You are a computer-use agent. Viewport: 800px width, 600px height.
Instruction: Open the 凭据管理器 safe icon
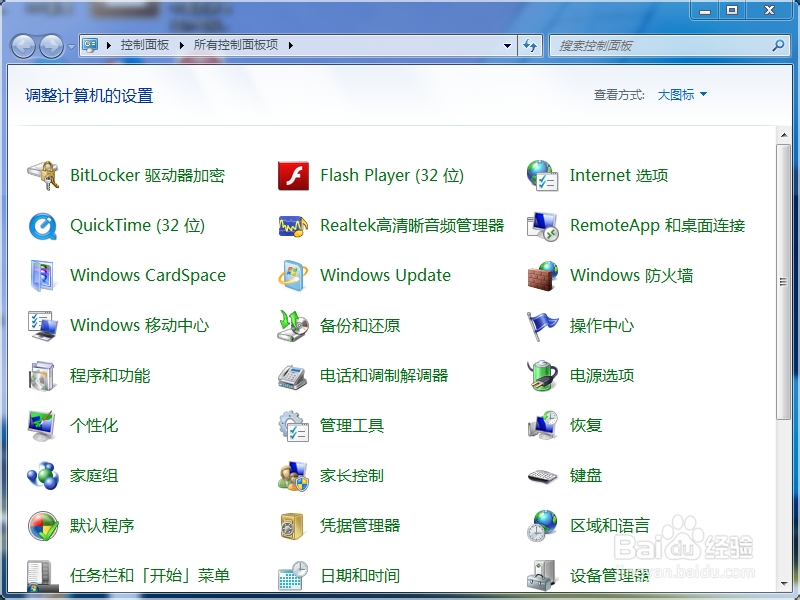(293, 526)
